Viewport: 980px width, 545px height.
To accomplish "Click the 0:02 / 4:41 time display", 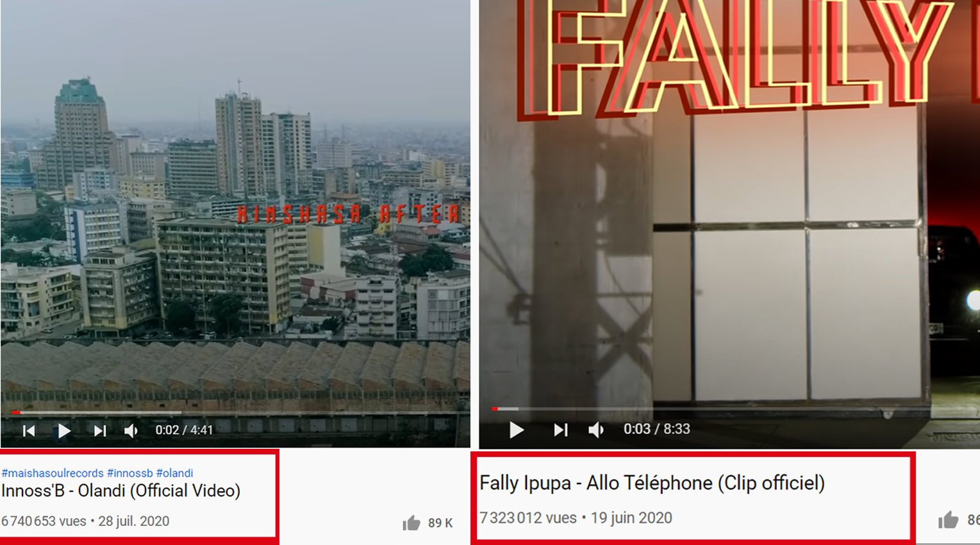I will pyautogui.click(x=184, y=430).
